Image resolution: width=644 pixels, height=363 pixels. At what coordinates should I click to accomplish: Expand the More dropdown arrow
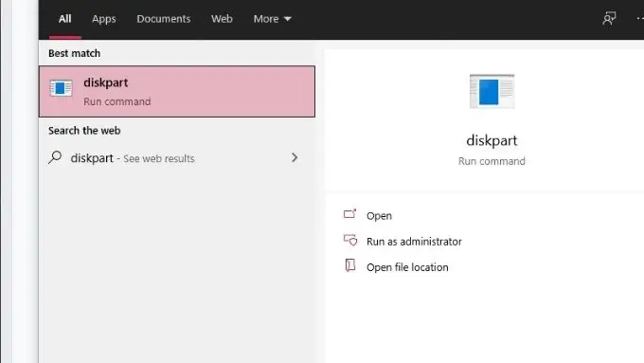(x=288, y=19)
